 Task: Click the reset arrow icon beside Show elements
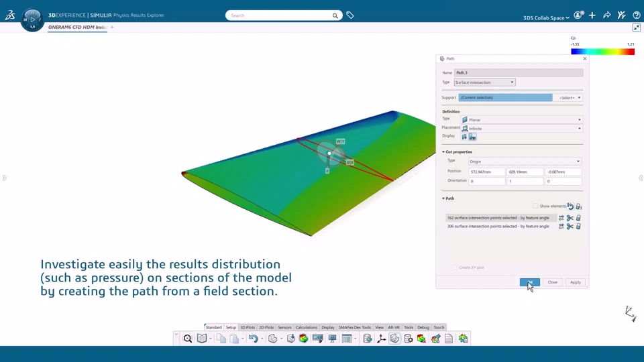pos(570,206)
